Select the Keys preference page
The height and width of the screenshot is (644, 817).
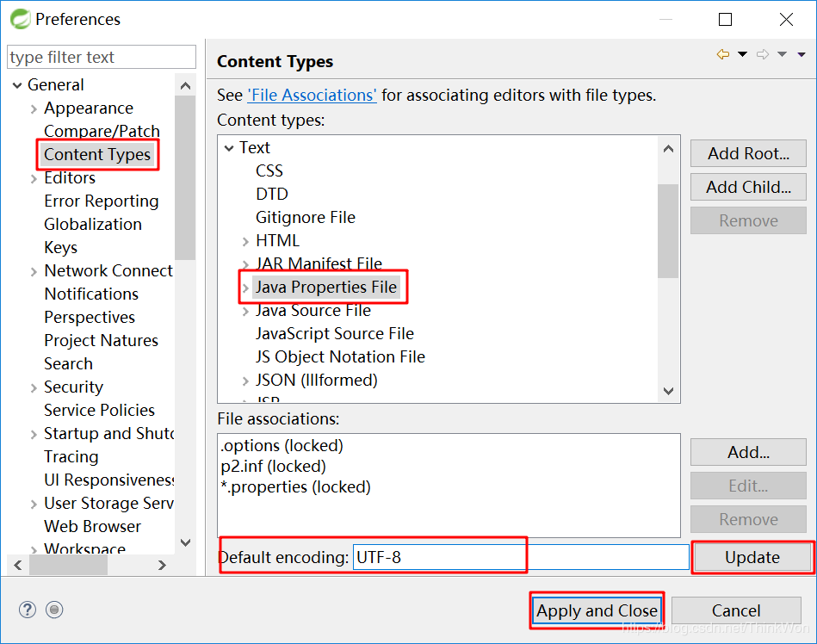click(x=60, y=247)
